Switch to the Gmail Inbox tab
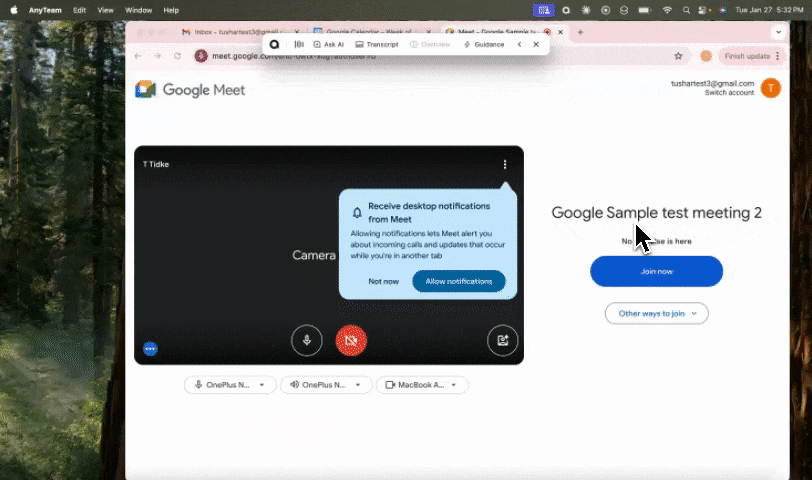Screen dimensions: 812x480 240,32
